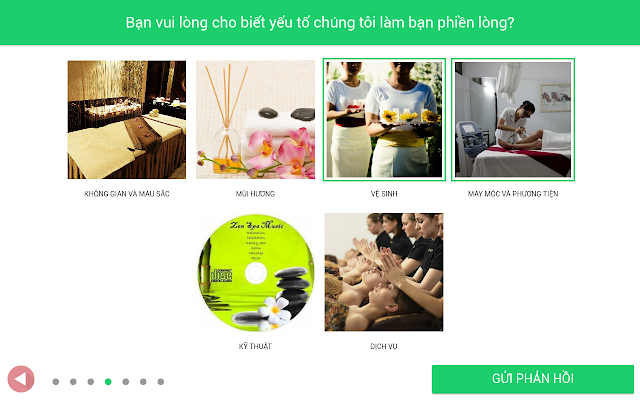
Task: Click the green question header banner
Action: point(320,22)
